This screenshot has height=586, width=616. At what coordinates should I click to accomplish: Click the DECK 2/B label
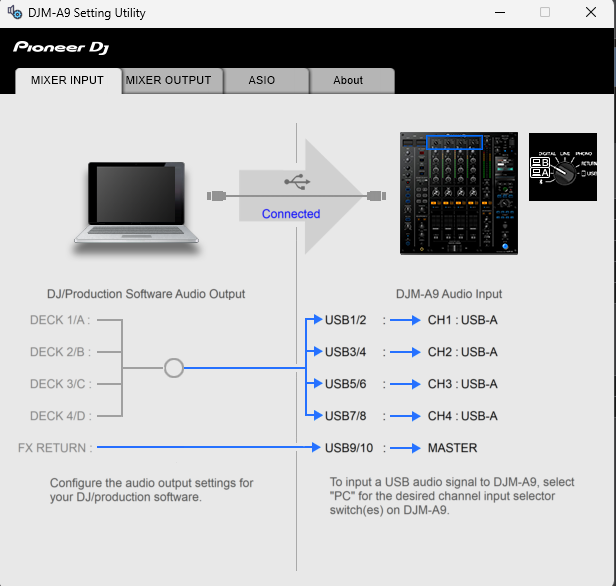click(x=60, y=352)
